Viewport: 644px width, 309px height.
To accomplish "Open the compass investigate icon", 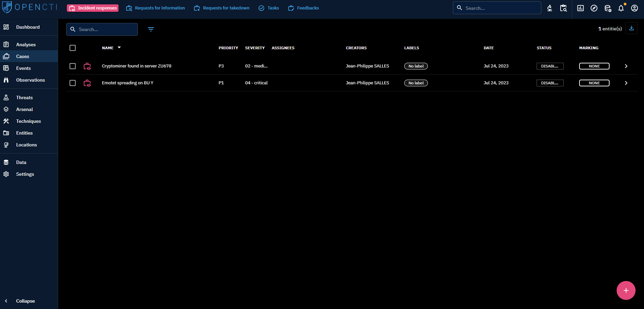I will 594,8.
